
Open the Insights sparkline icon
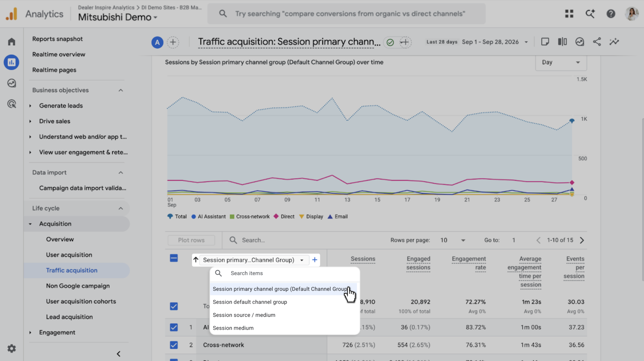pyautogui.click(x=614, y=42)
